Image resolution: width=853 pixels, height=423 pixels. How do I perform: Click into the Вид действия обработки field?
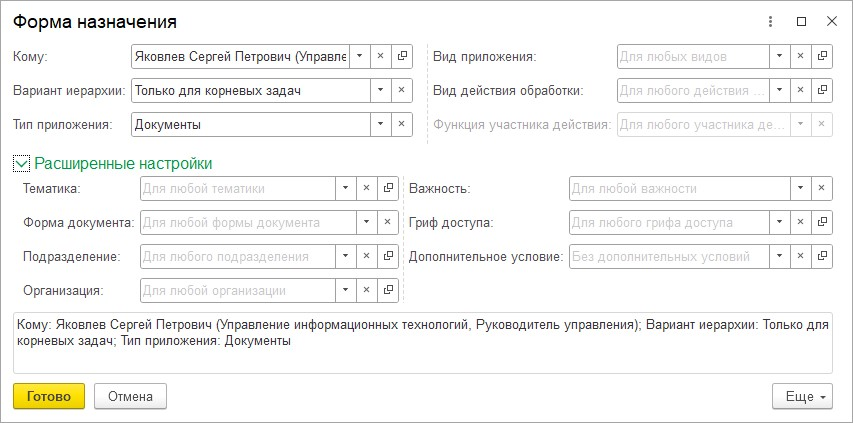click(692, 91)
